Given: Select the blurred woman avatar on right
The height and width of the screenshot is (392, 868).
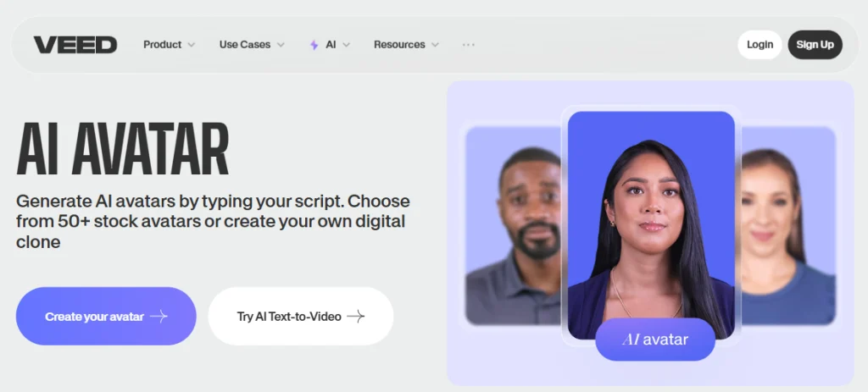Looking at the screenshot, I should (x=787, y=224).
